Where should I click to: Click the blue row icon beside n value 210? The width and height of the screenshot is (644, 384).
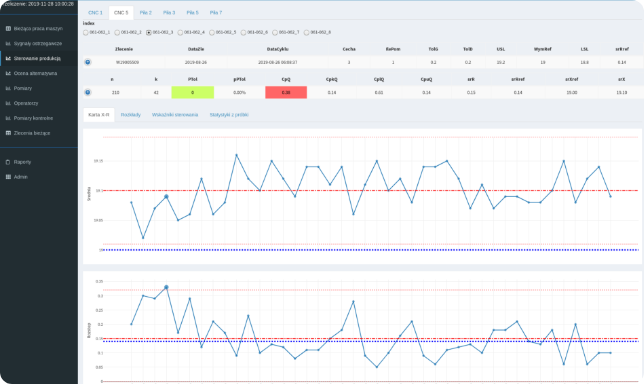pos(87,92)
